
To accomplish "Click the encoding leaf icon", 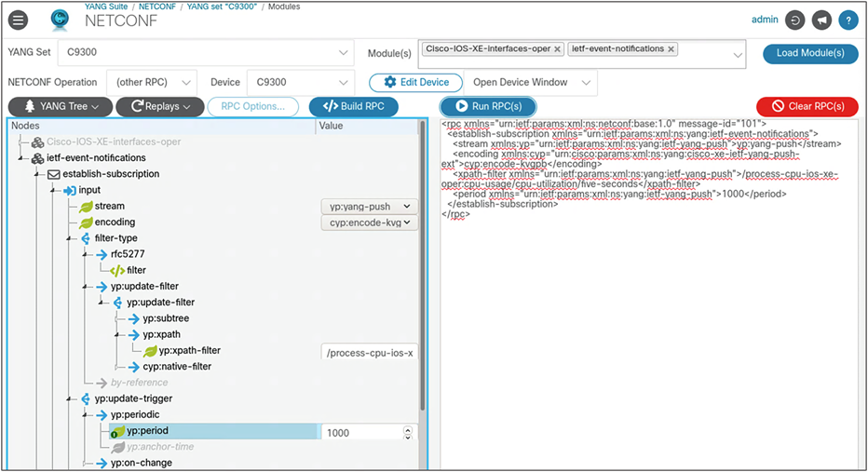I will click(x=86, y=223).
